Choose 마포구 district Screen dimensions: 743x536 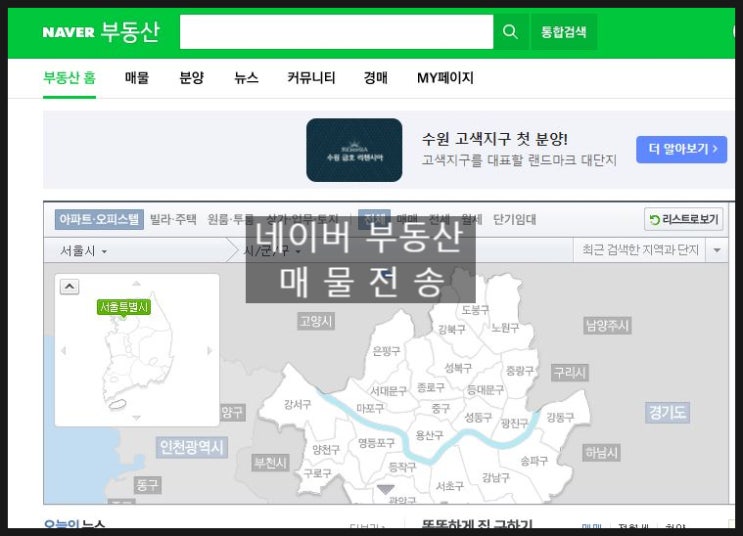(370, 408)
